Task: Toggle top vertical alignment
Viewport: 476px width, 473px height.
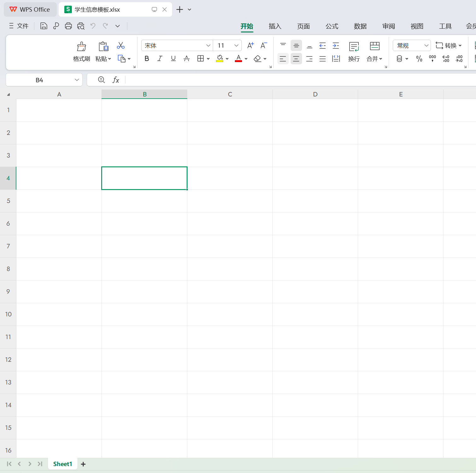Action: (283, 46)
